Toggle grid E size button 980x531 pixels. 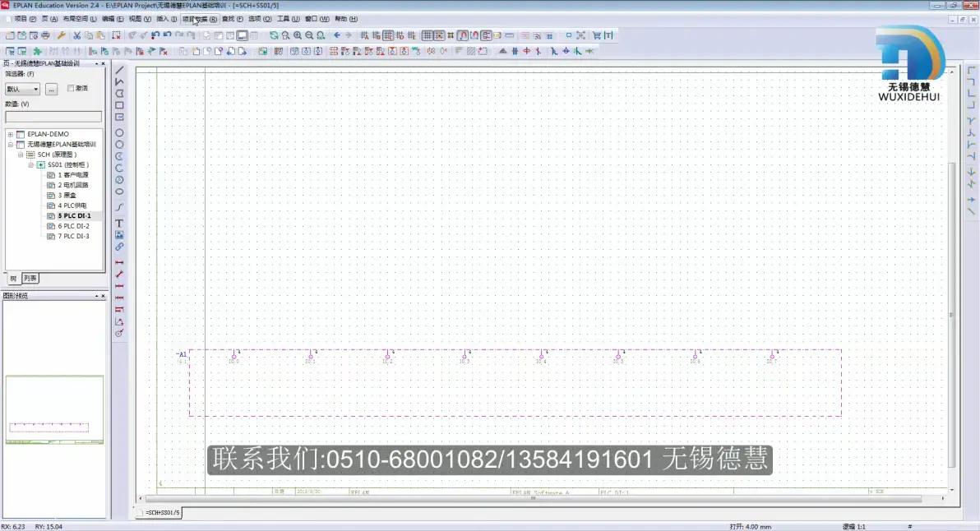pyautogui.click(x=412, y=35)
